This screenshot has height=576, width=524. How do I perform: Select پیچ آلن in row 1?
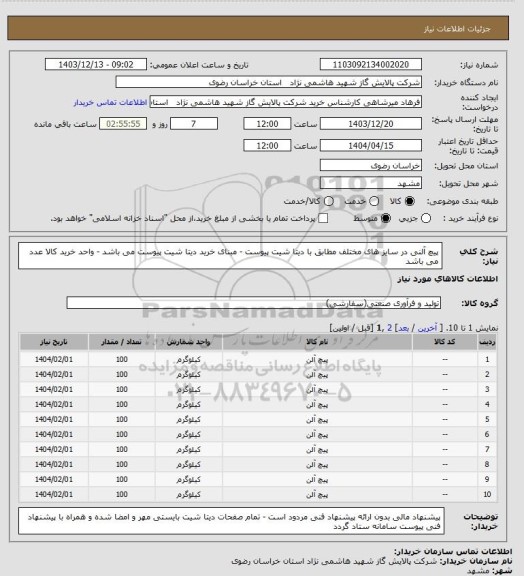pyautogui.click(x=317, y=360)
